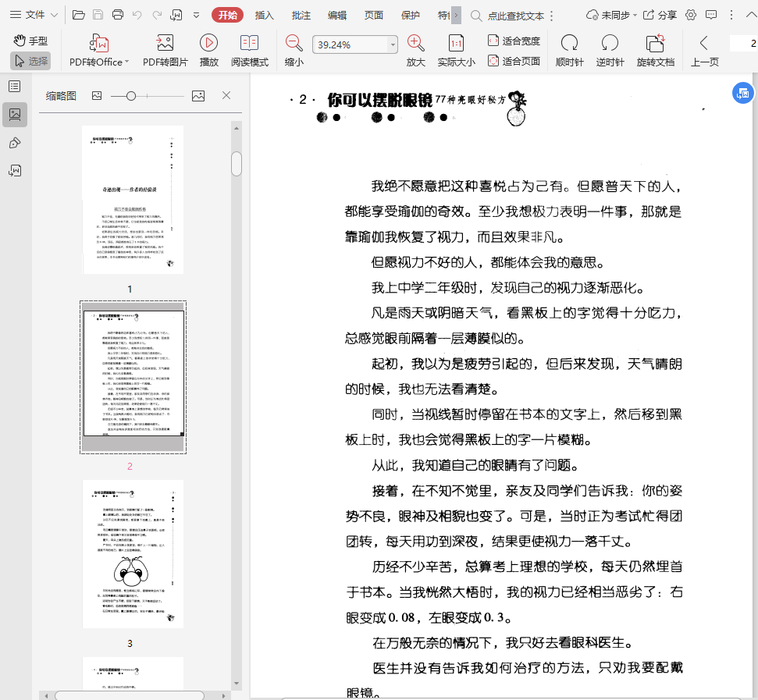Set view to 实际大小 actual size
The image size is (758, 700).
coord(456,50)
